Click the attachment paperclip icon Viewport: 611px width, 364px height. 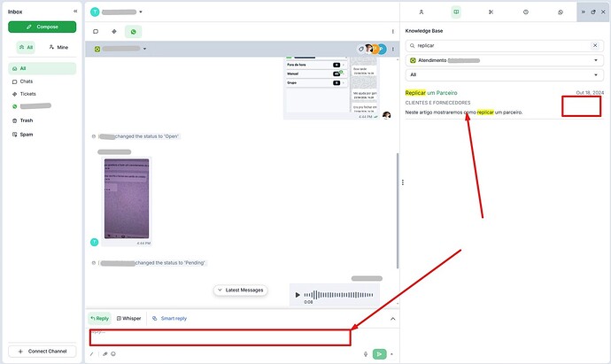pos(104,353)
